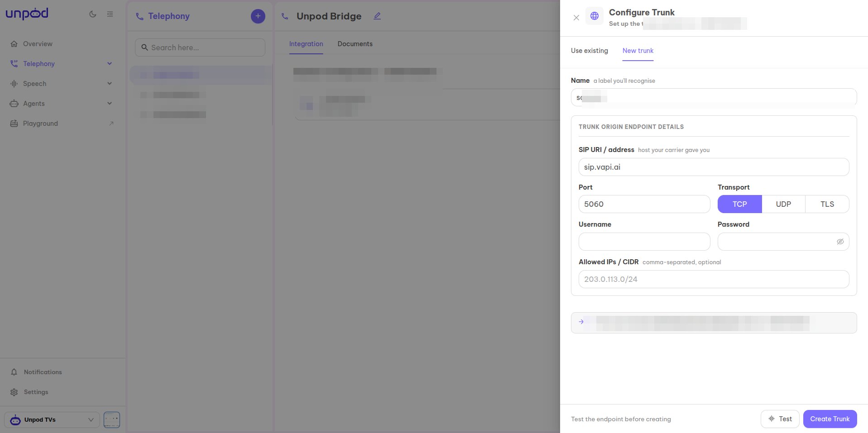Toggle dark mode moon icon
868x433 pixels.
coord(93,14)
